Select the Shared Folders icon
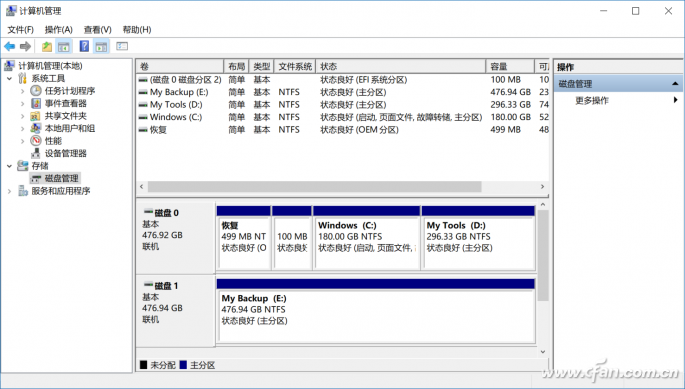 pyautogui.click(x=36, y=116)
